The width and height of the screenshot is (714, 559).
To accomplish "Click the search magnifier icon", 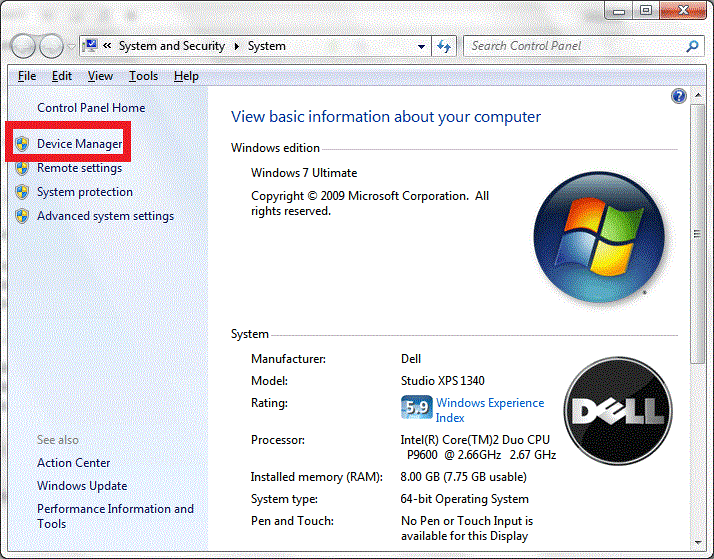I will coord(692,46).
